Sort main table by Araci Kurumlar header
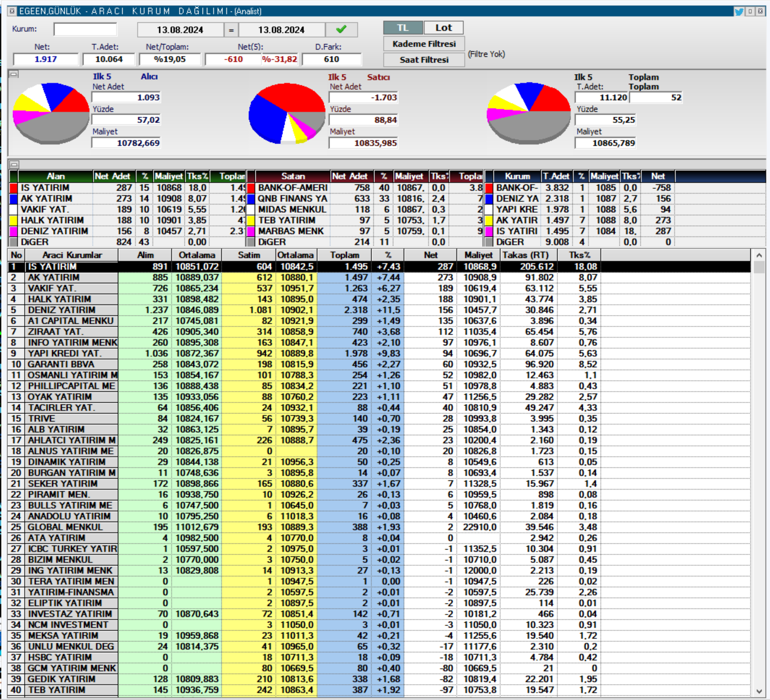Screen dimensions: 770x700 pos(72,255)
